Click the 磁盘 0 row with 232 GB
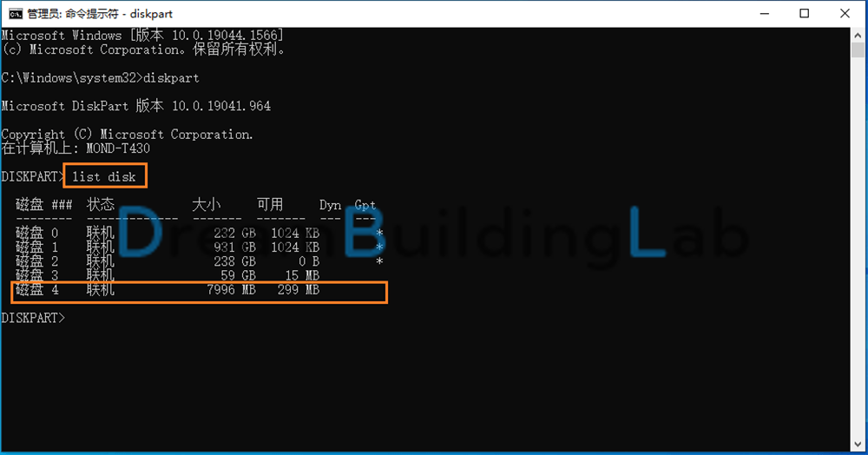The width and height of the screenshot is (868, 455). coord(200,233)
